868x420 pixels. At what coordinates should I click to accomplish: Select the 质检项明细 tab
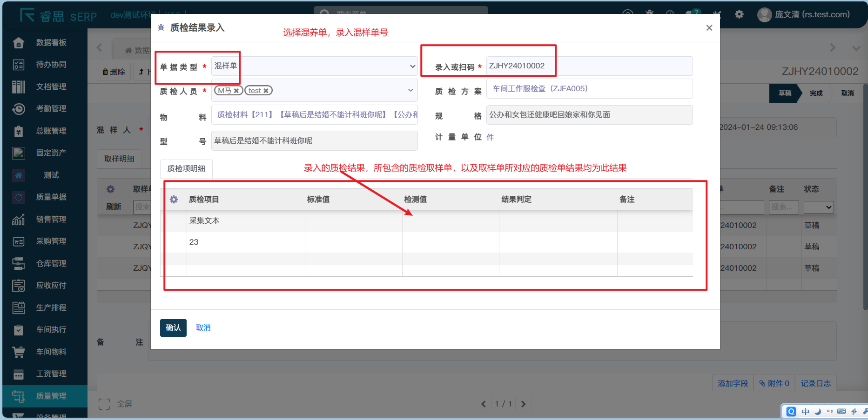186,168
